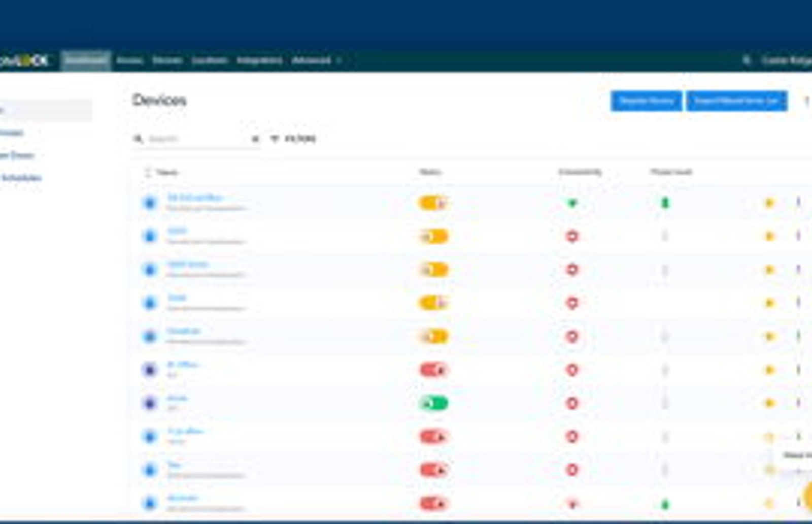Toggle the red status switch in the sixth row
This screenshot has height=524, width=812.
(433, 370)
